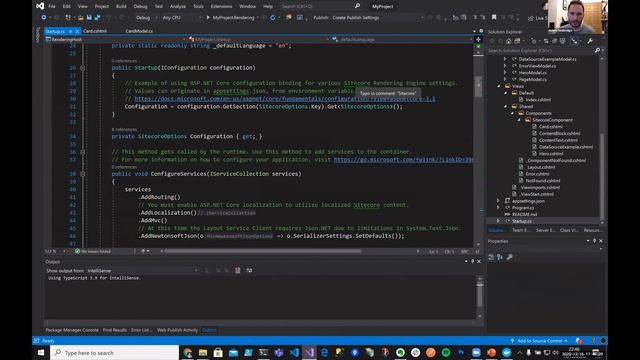Image resolution: width=640 pixels, height=360 pixels.
Task: Open the Show output from dropdown
Action: click(143, 270)
